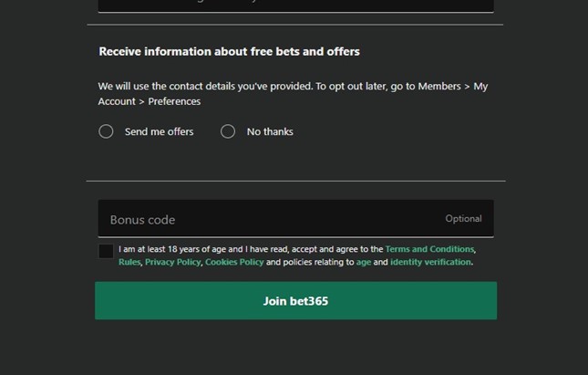This screenshot has width=588, height=375.
Task: Click the contact details opt-out paragraph text
Action: (293, 94)
